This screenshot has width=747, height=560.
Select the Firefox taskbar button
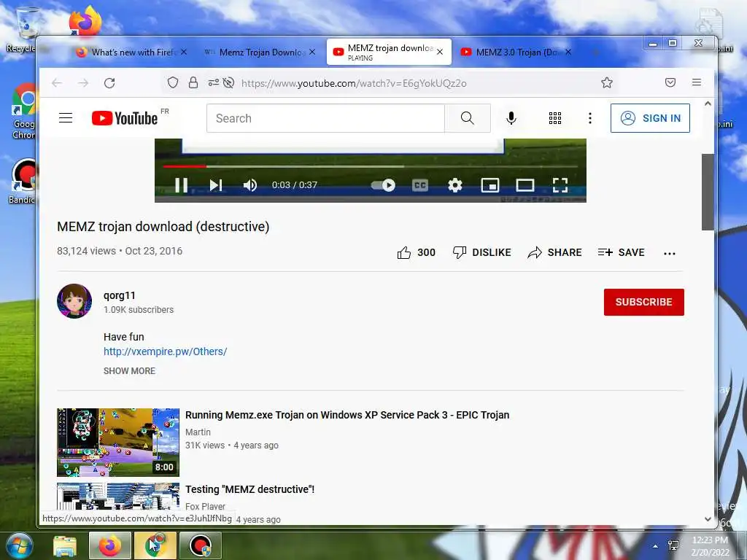[x=110, y=545]
